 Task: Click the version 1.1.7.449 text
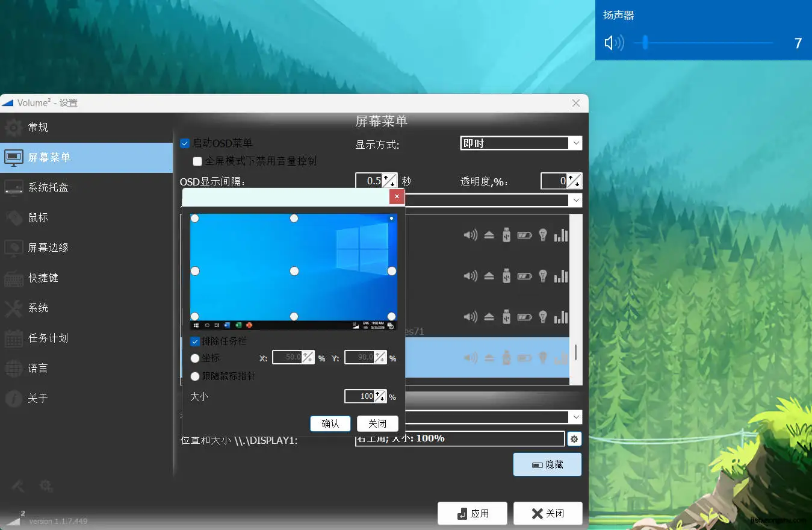pos(58,521)
